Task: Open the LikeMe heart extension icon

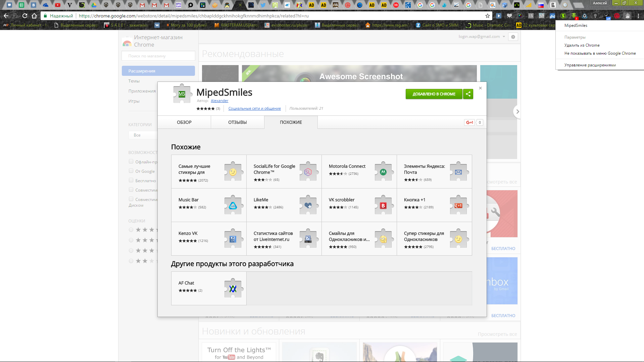Action: [308, 205]
